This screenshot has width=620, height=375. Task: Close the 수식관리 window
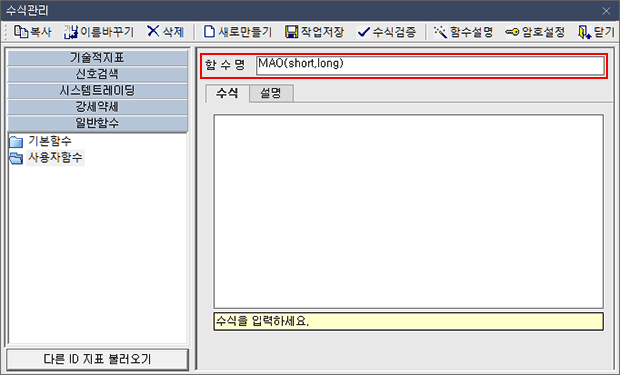pos(606,11)
